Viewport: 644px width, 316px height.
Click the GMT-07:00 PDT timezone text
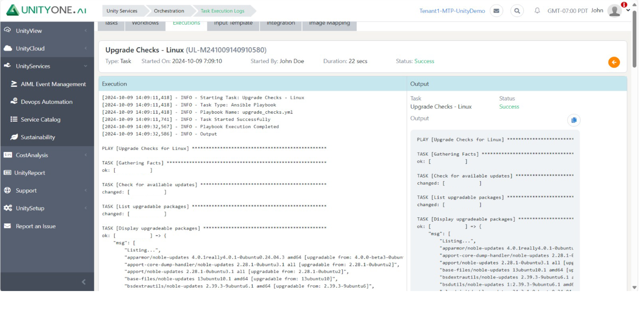(567, 11)
